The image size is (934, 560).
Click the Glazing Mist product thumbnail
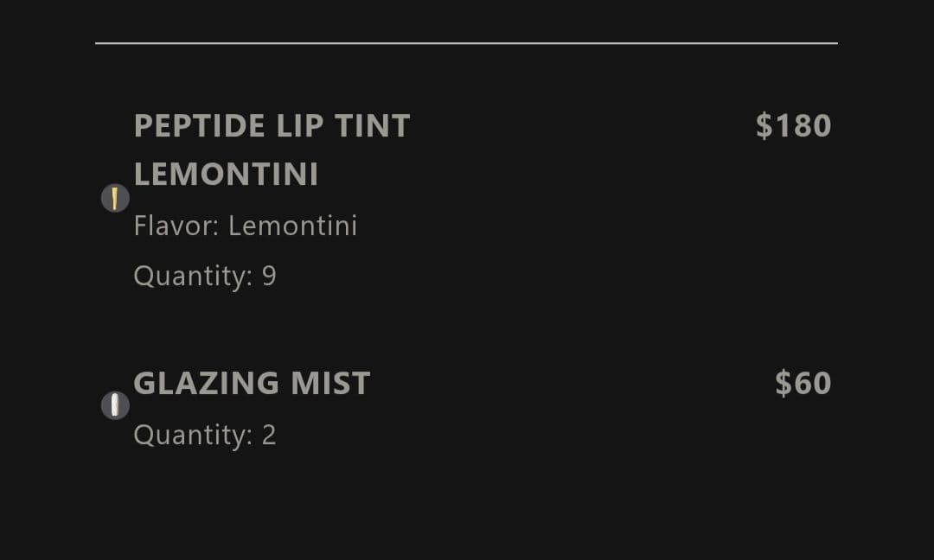[x=115, y=405]
